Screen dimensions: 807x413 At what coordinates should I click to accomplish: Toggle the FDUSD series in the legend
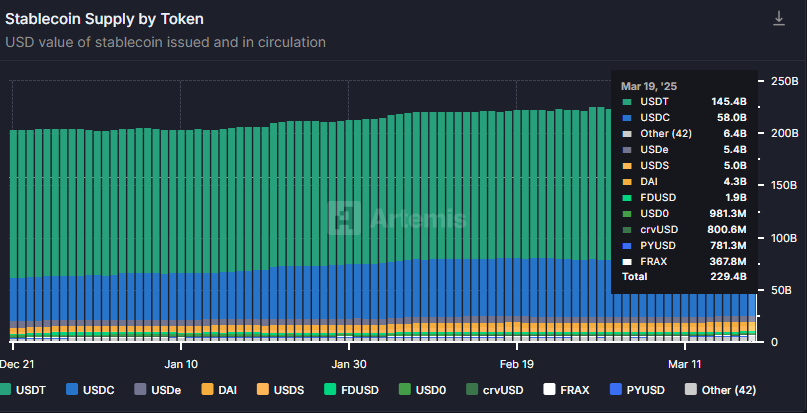click(352, 390)
